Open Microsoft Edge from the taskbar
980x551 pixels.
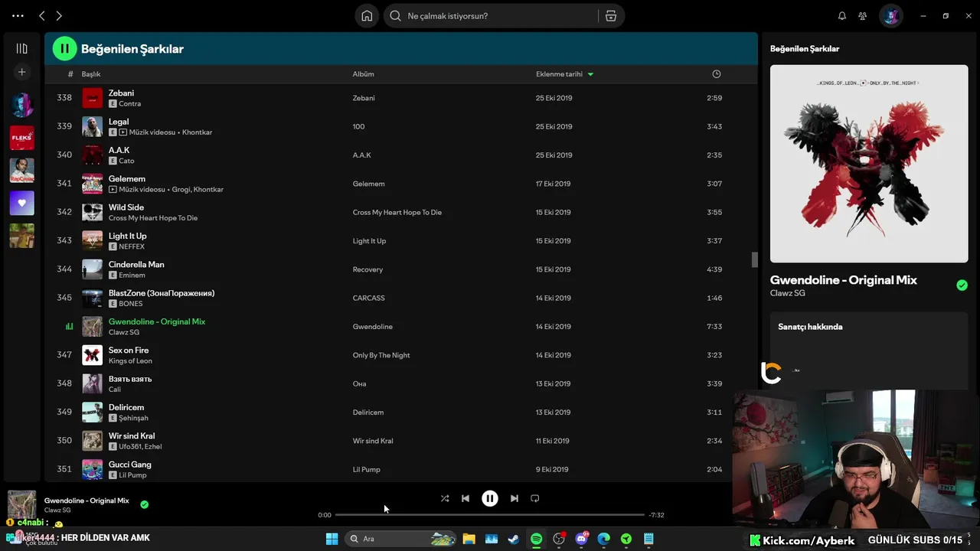[x=603, y=539]
